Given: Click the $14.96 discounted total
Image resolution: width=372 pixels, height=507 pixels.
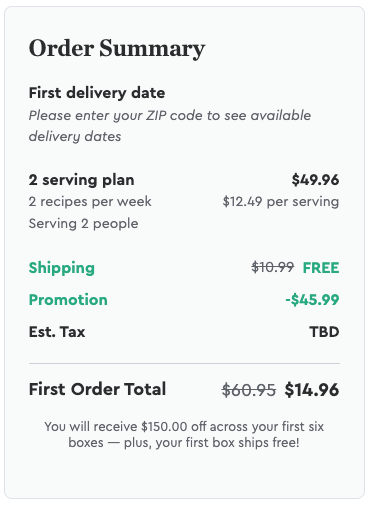Looking at the screenshot, I should 312,390.
